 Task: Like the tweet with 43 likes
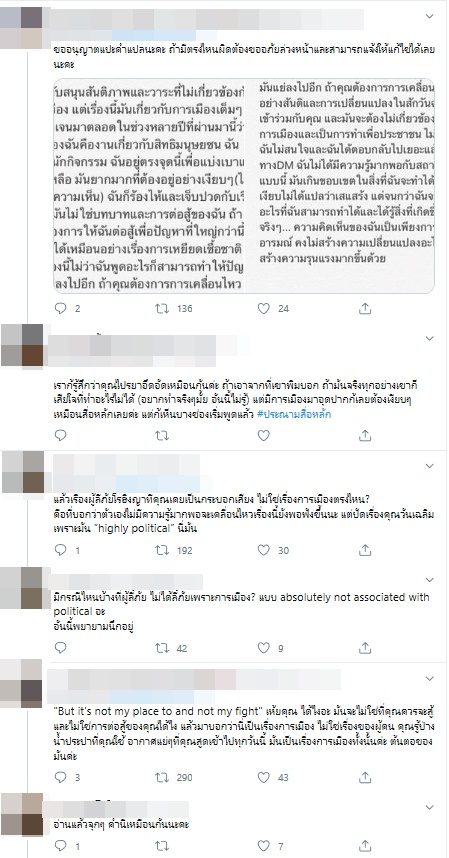264,776
